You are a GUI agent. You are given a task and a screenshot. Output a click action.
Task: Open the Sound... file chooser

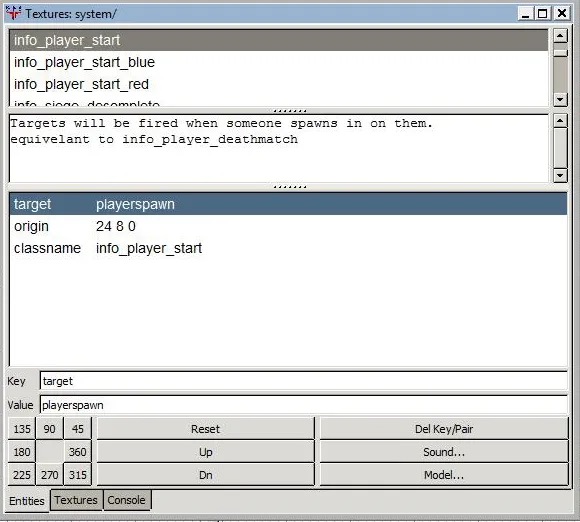pos(444,452)
